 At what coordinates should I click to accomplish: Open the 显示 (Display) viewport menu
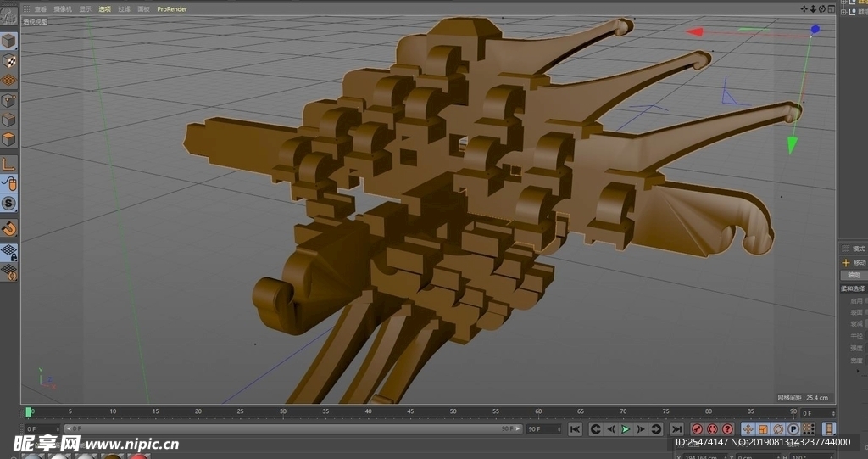(x=85, y=9)
